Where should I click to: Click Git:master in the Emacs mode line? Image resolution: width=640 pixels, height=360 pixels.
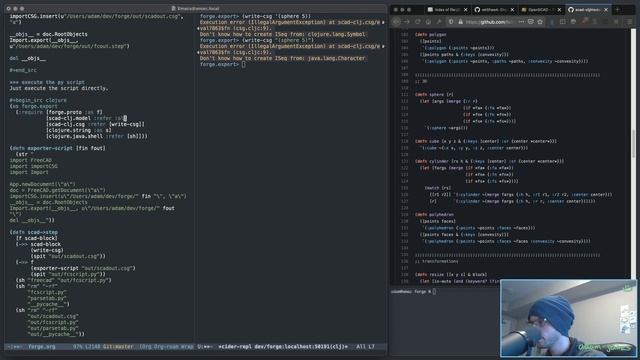coord(118,347)
